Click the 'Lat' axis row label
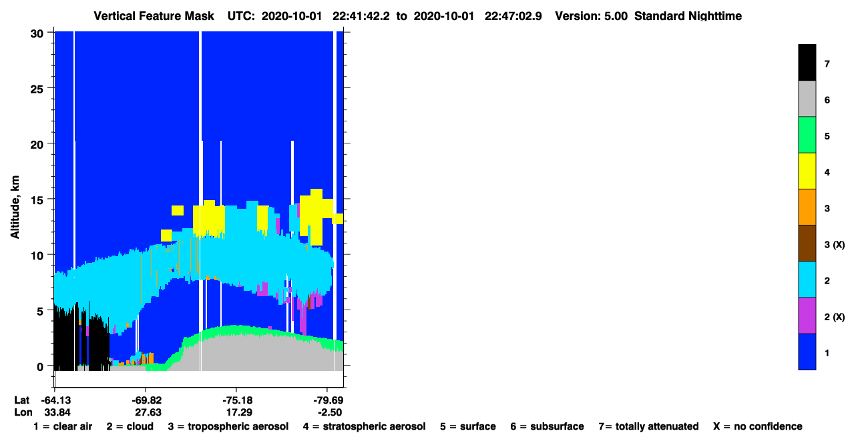868x445 pixels. tap(21, 400)
